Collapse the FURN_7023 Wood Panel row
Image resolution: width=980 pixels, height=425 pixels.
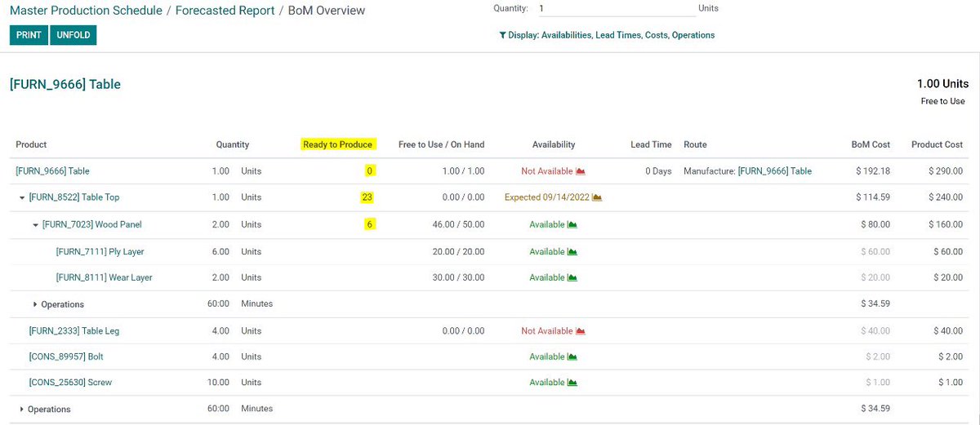pyautogui.click(x=36, y=224)
